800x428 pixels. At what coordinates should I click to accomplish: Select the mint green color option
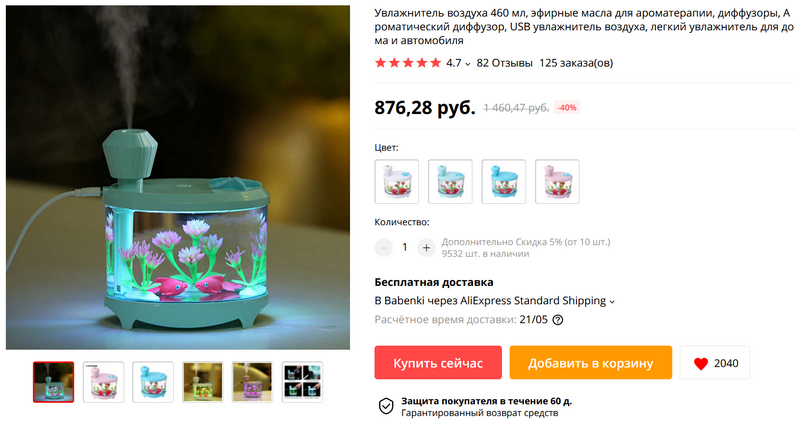coord(450,182)
